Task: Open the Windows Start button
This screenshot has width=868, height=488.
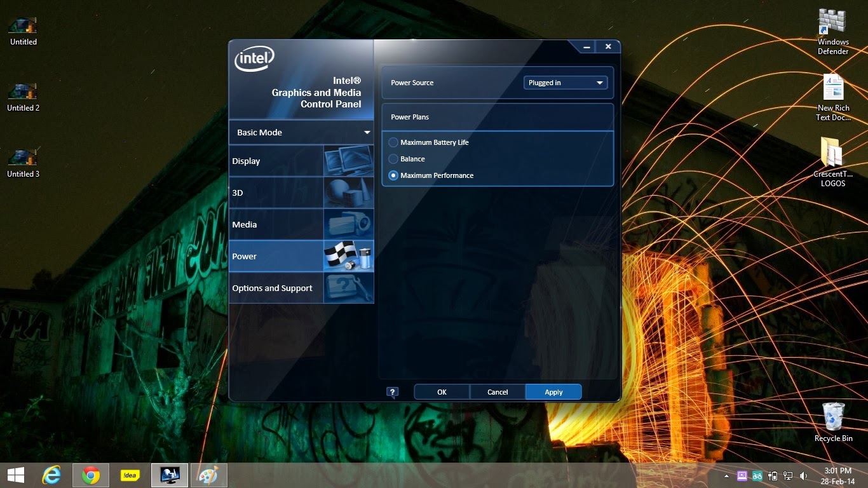Action: [x=16, y=475]
